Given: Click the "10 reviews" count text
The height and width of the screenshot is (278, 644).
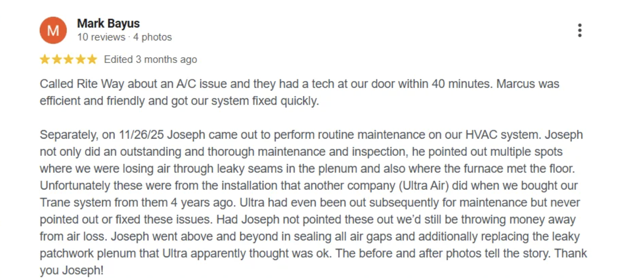Looking at the screenshot, I should pos(101,37).
